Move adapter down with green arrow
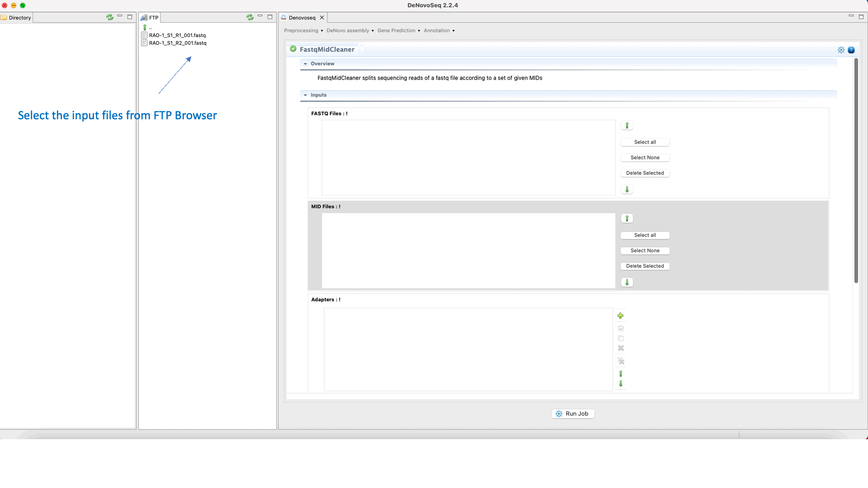 pos(621,384)
